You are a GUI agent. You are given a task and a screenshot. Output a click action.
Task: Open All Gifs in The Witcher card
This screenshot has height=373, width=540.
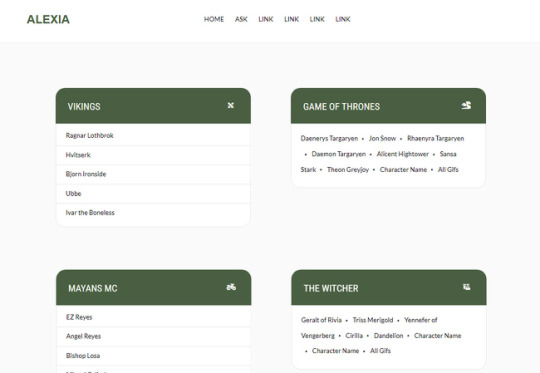pos(380,351)
